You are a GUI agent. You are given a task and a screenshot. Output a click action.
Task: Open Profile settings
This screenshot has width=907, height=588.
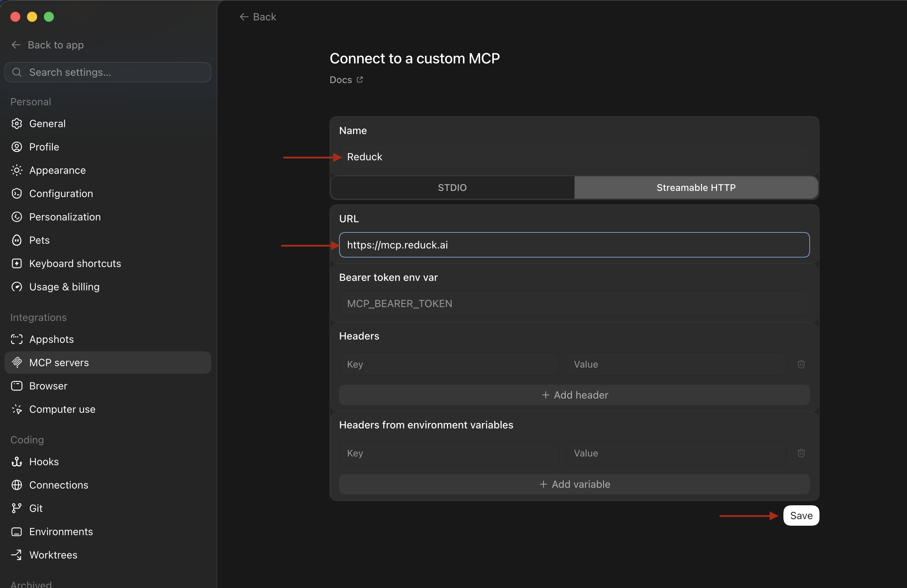pos(108,146)
